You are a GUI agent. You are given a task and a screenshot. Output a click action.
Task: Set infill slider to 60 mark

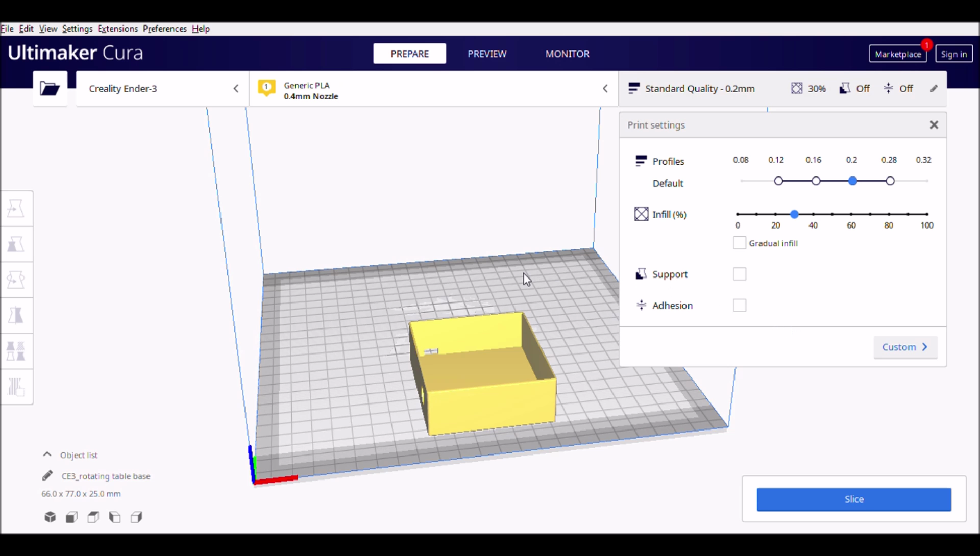(851, 214)
